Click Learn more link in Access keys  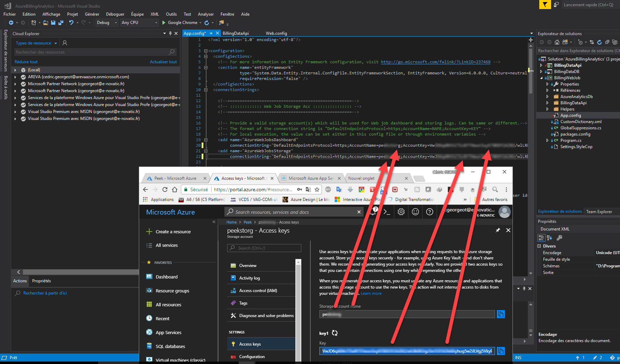point(371,293)
